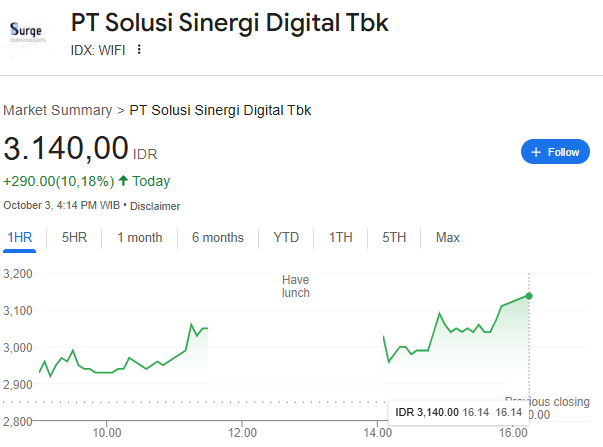Switch to the 1 month tab

point(139,238)
